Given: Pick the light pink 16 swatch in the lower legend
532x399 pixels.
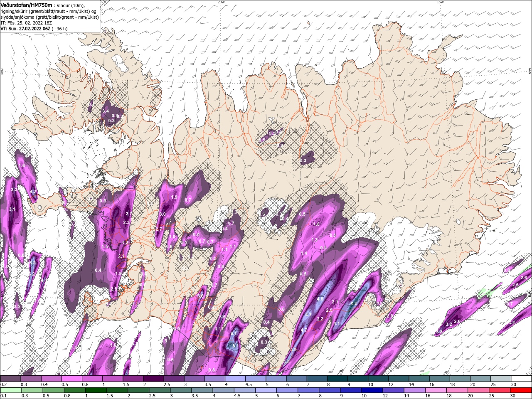Looking at the screenshot, I should [x=435, y=390].
